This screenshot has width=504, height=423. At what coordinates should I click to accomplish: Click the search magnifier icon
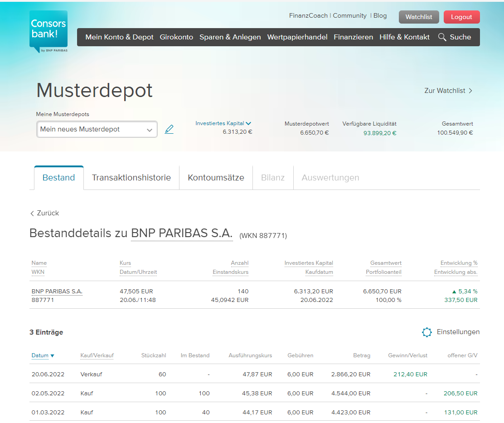(x=442, y=37)
